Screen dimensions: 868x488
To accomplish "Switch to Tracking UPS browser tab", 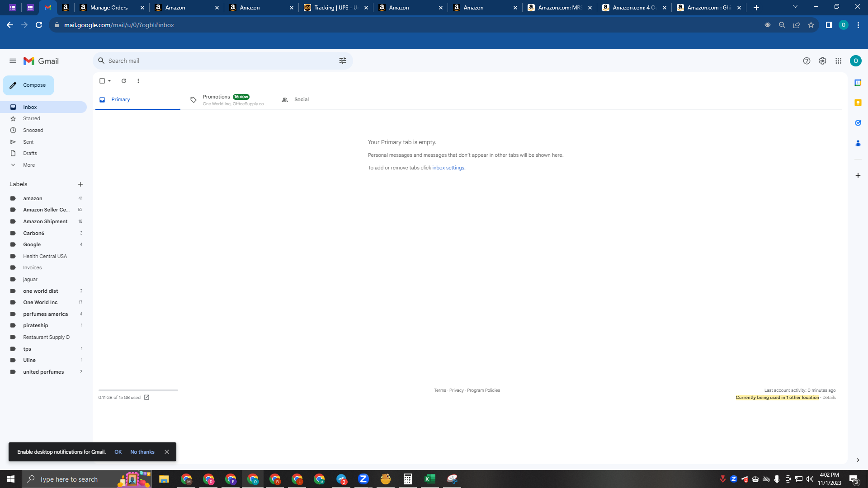I will click(x=335, y=8).
